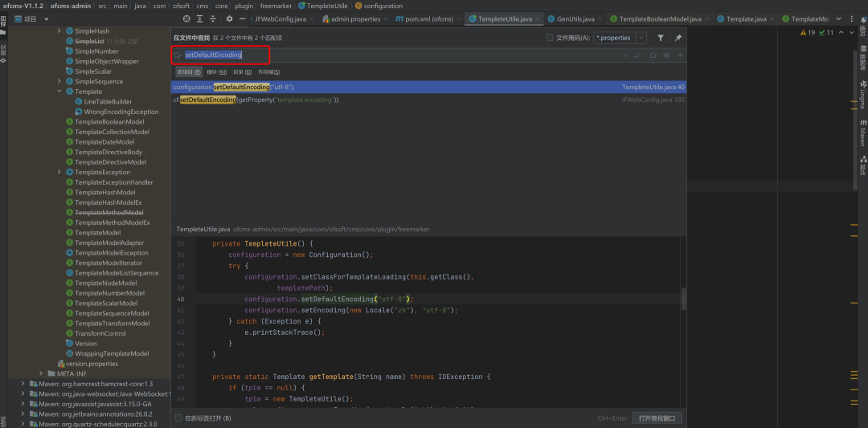Select the Module scope tab

(x=216, y=72)
